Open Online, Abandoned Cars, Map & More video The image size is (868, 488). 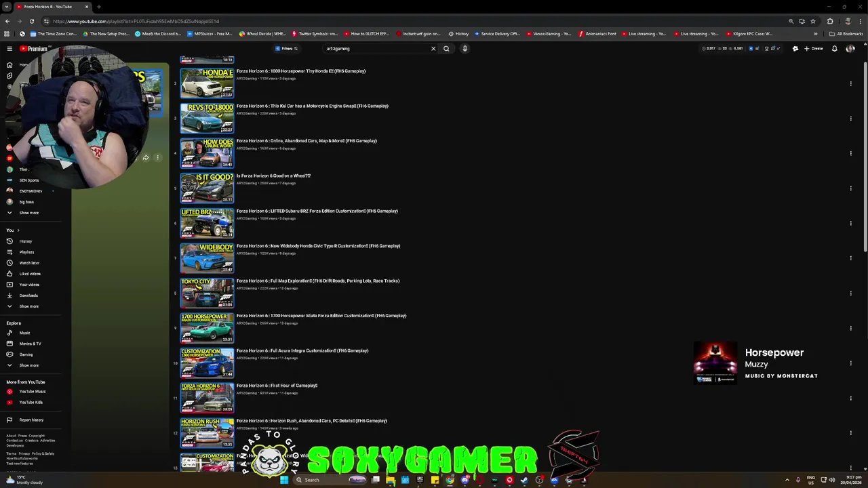[x=307, y=141]
